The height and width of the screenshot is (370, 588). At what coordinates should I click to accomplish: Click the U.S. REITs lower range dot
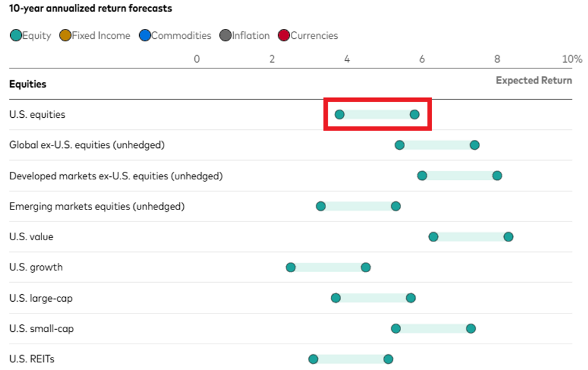pos(313,359)
